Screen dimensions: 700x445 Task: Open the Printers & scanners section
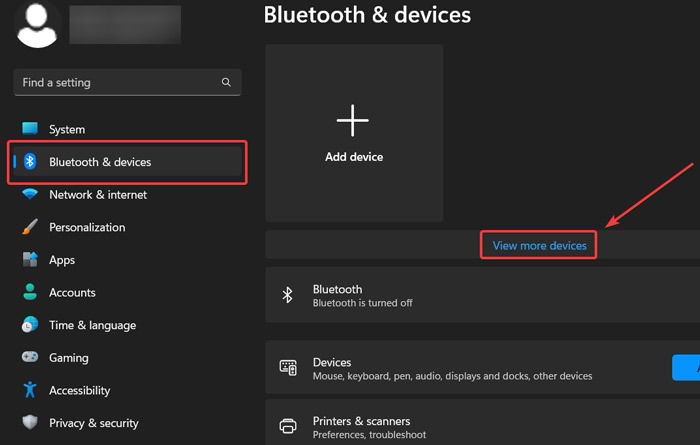(483, 425)
